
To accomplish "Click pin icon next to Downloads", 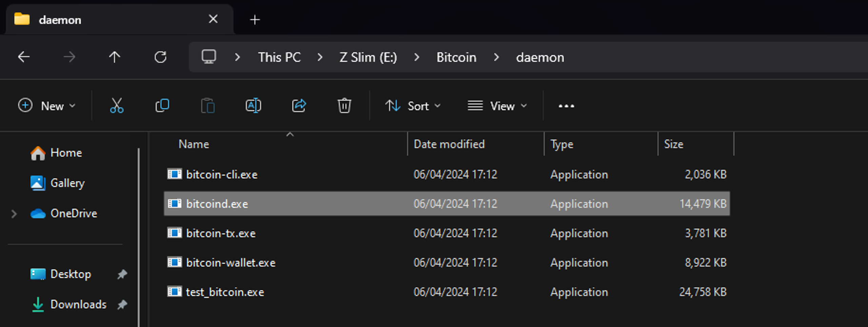I will click(122, 304).
